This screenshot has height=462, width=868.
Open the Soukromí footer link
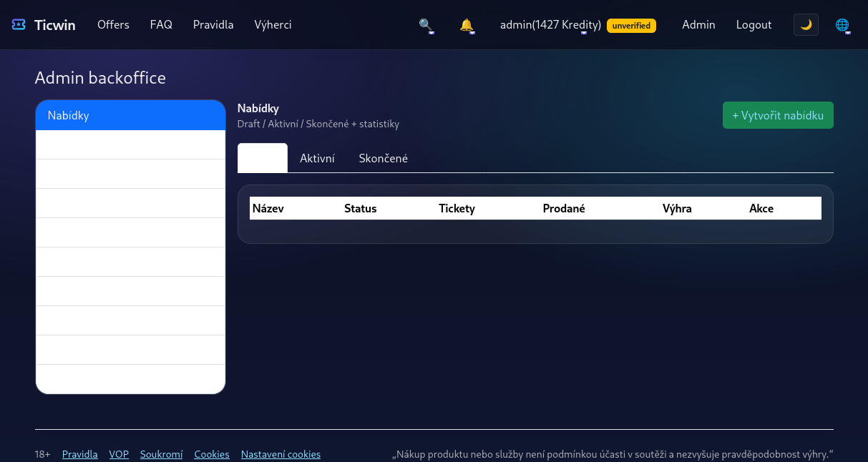(x=161, y=454)
